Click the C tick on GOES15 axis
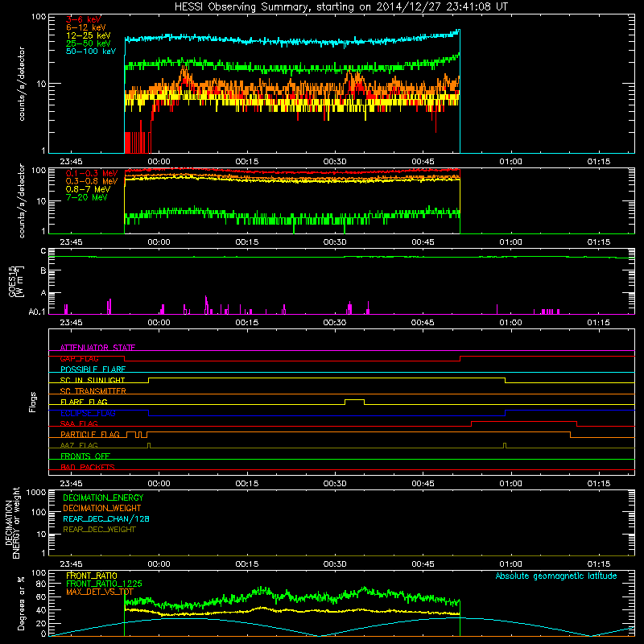This screenshot has width=644, height=644. tap(43, 251)
